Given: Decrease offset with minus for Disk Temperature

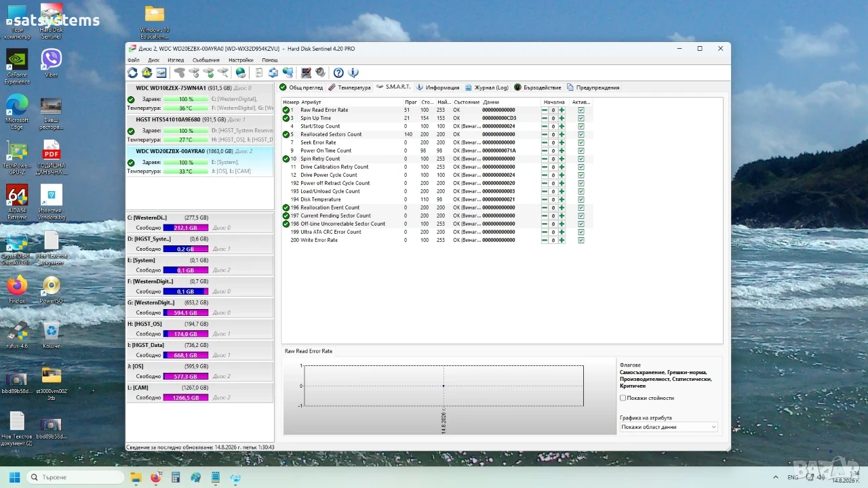Looking at the screenshot, I should 545,199.
